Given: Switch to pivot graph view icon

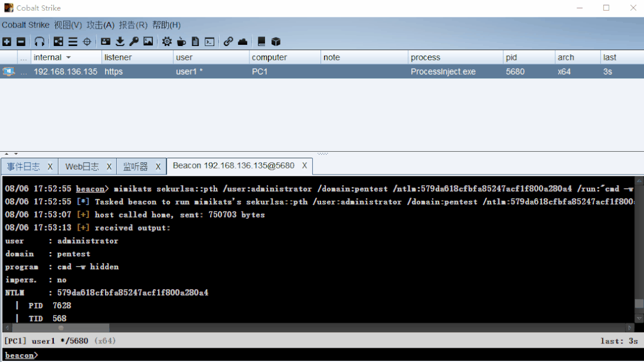Looking at the screenshot, I should point(58,41).
